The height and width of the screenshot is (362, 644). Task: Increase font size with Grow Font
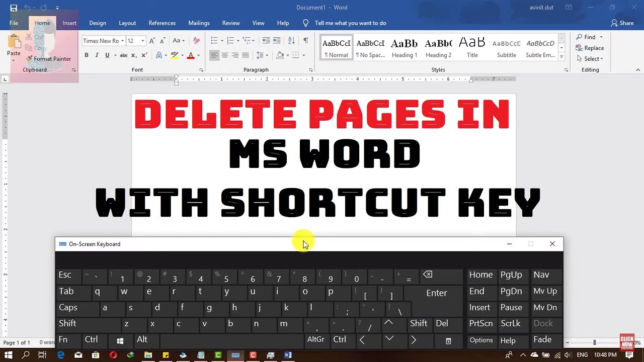[152, 41]
